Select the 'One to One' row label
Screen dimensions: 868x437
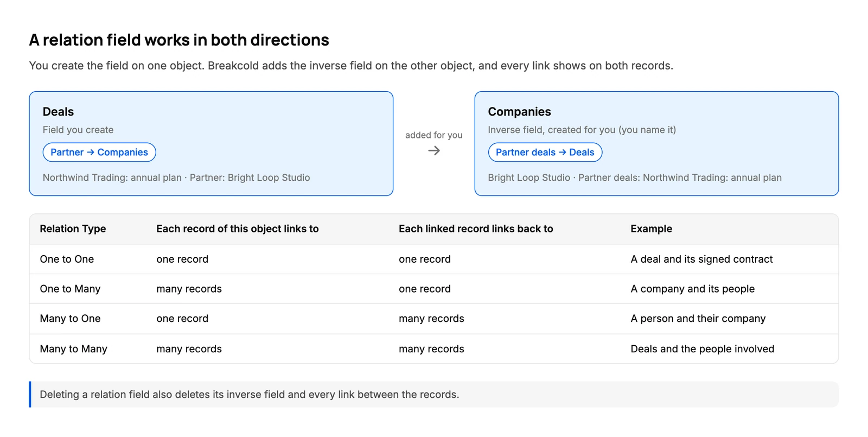click(x=67, y=259)
